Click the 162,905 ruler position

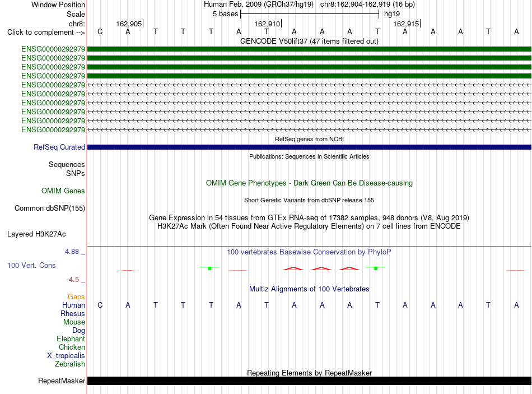click(x=129, y=24)
